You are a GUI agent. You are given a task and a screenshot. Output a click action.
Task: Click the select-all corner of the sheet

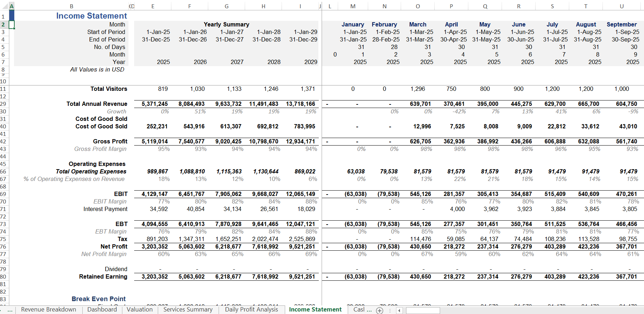click(4, 6)
